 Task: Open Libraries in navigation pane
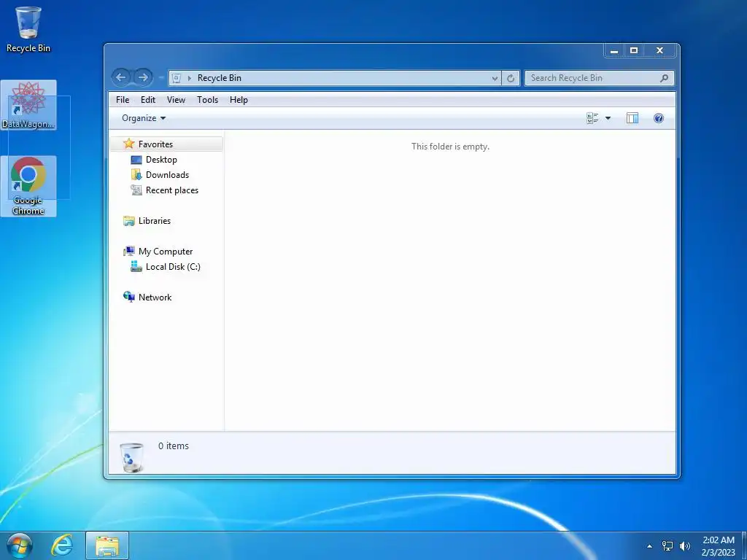(x=155, y=220)
